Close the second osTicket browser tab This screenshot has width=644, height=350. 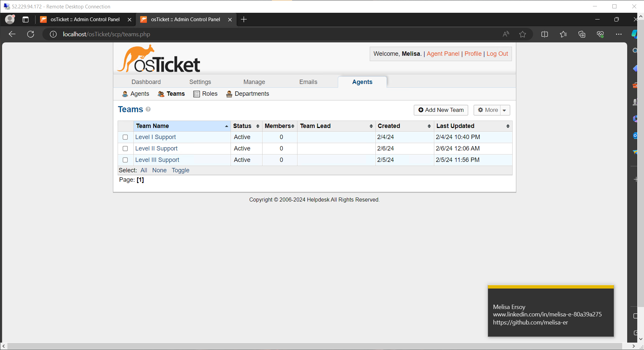pos(230,19)
